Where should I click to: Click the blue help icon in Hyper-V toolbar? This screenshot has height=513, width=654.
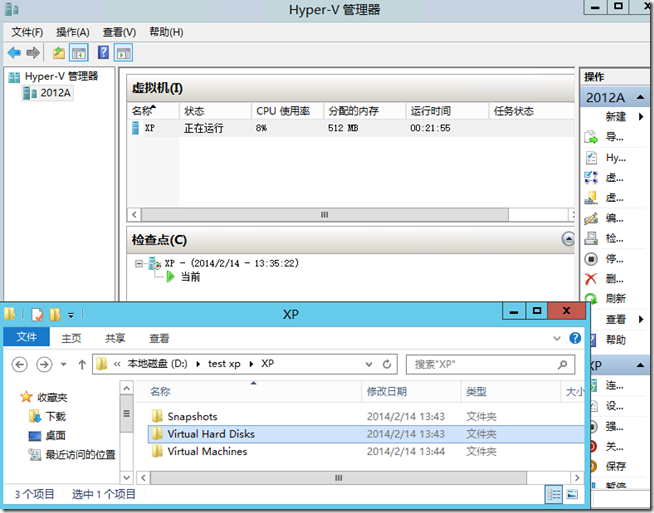103,53
